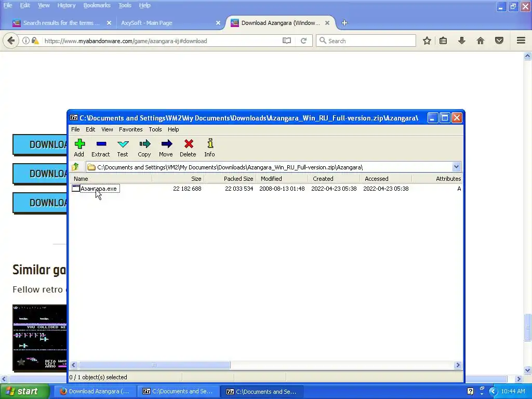Screen dimensions: 532x399
Task: Go up one folder level in 7-Zip
Action: click(x=75, y=167)
